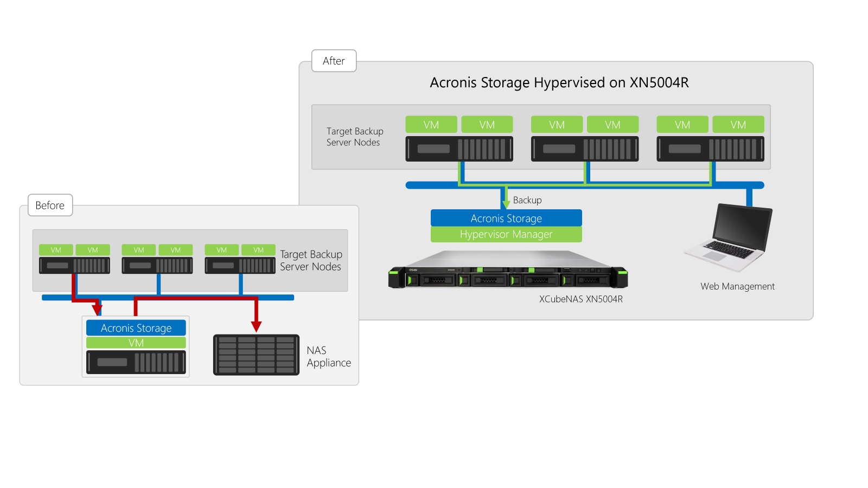
Task: Select the XCubeNAS XN5004R rack server image
Action: 508,269
